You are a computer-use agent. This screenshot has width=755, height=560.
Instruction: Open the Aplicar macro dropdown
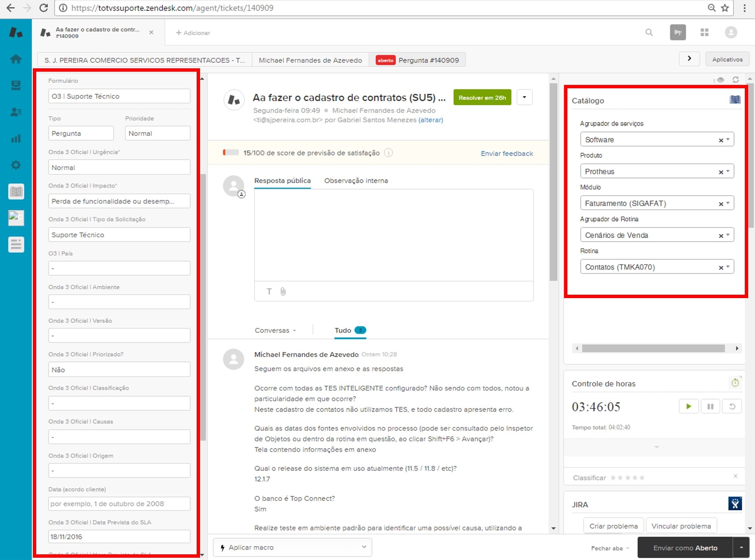(293, 547)
